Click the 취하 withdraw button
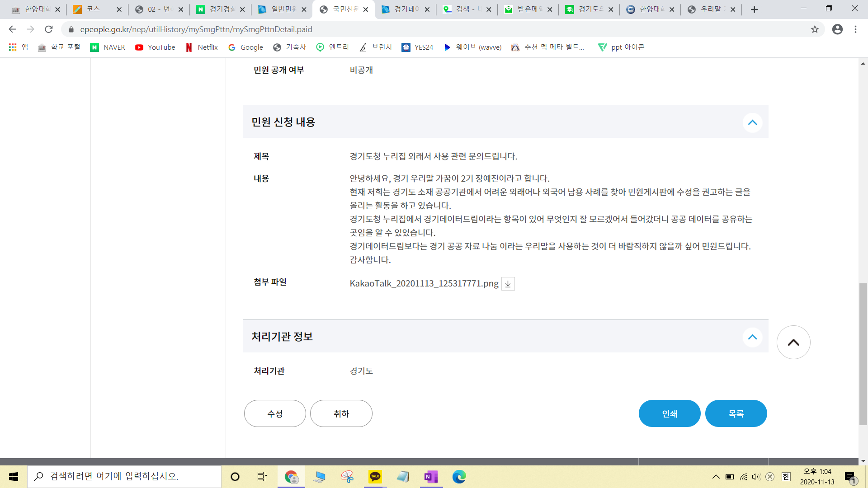Image resolution: width=868 pixels, height=488 pixels. coord(341,413)
